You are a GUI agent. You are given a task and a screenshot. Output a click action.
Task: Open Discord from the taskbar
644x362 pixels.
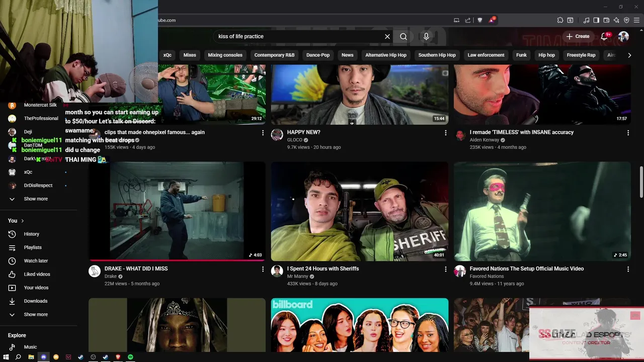click(x=43, y=357)
